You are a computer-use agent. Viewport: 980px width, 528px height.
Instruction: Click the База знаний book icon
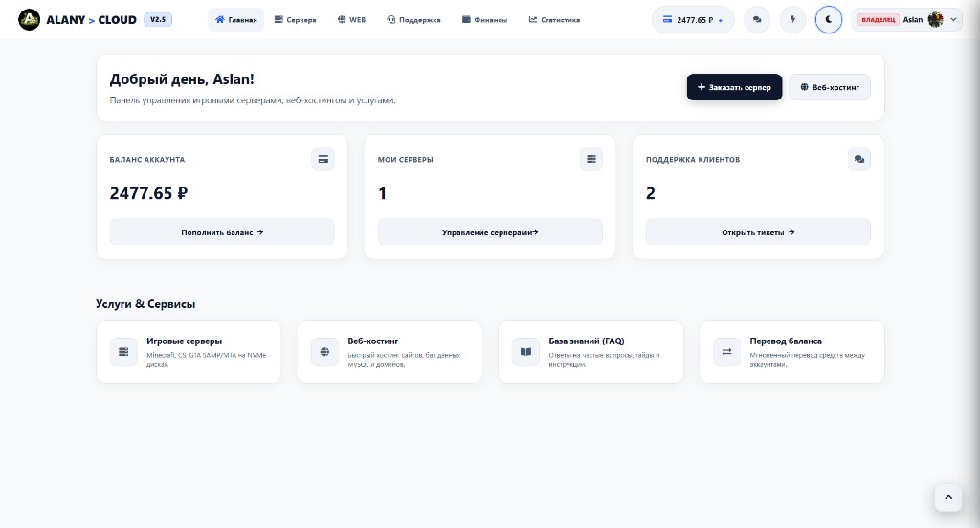tap(525, 352)
